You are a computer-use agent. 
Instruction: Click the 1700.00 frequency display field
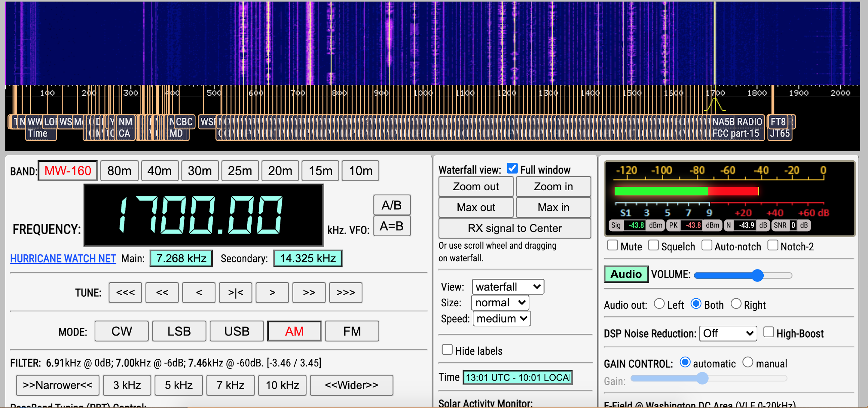tap(204, 215)
